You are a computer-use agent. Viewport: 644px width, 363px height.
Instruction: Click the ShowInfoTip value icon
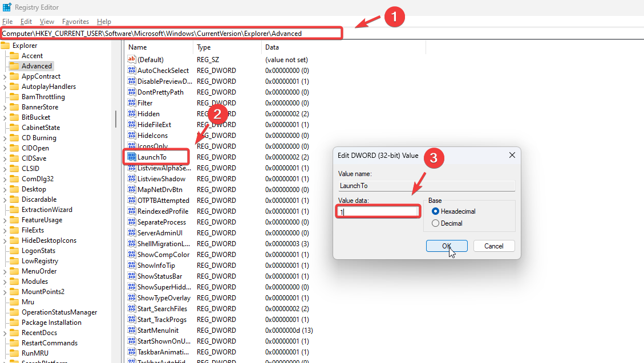pos(131,266)
